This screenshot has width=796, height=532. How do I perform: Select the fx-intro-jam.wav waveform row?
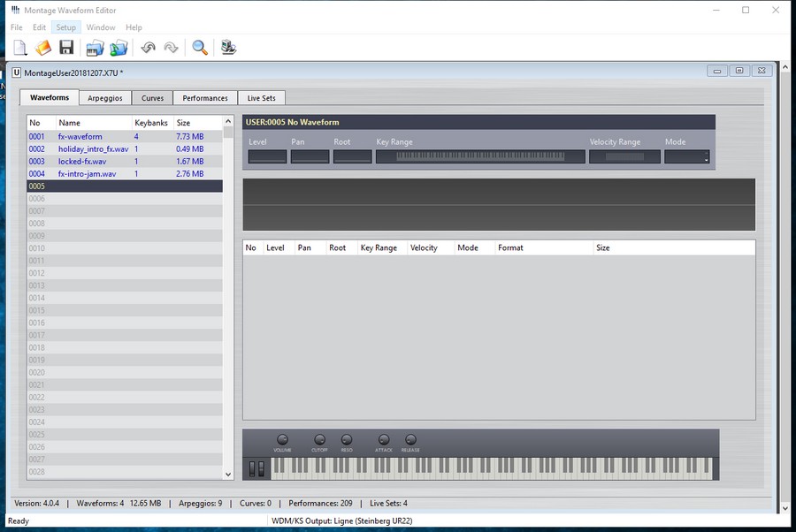pos(87,174)
